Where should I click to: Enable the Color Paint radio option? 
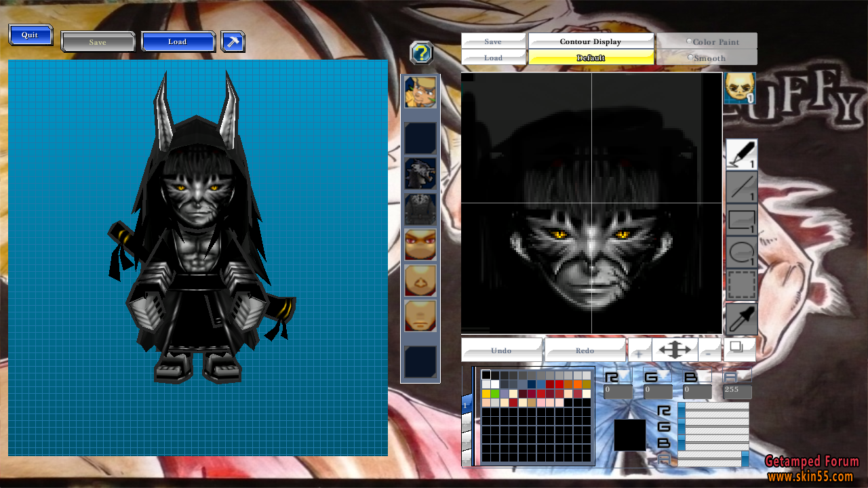[690, 41]
